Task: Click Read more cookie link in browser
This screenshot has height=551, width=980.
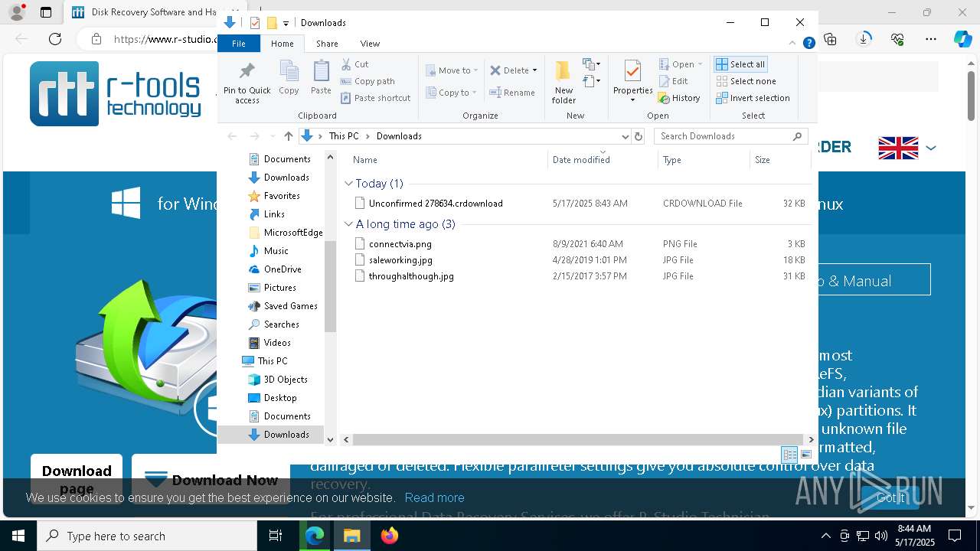Action: [434, 497]
